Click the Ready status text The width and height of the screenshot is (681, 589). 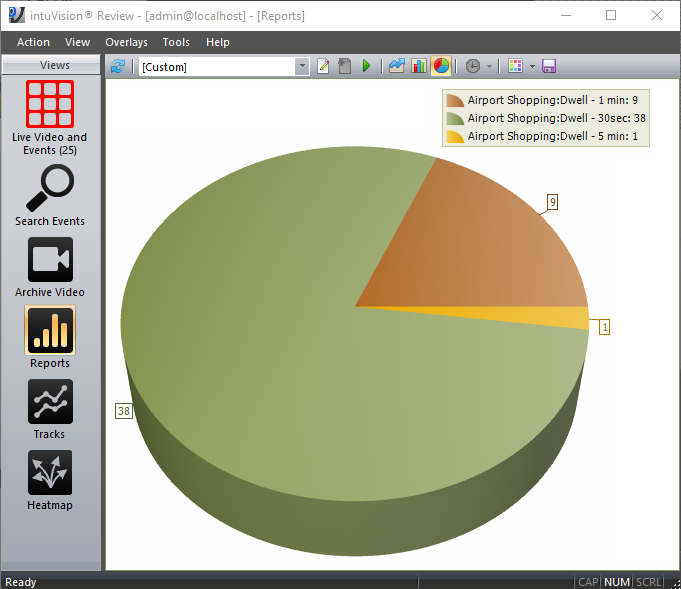[20, 582]
